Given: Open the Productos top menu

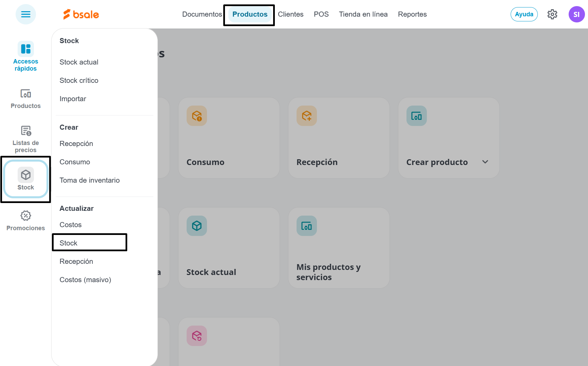Looking at the screenshot, I should pos(250,14).
